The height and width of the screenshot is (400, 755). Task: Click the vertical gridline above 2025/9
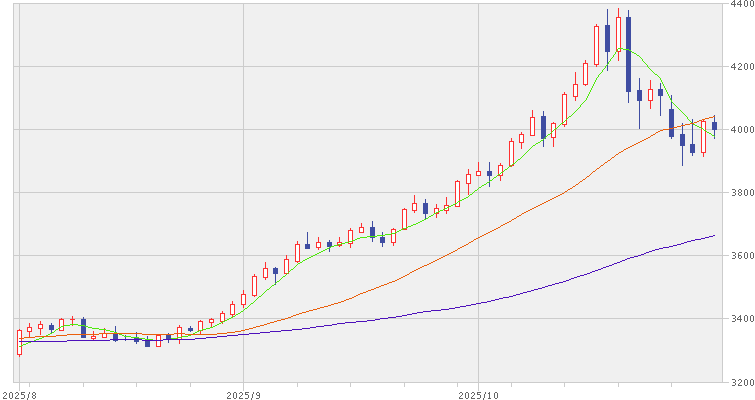click(x=244, y=190)
